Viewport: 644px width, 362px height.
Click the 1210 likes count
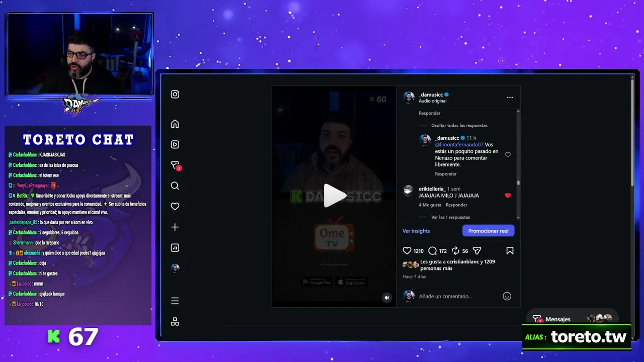coord(419,251)
